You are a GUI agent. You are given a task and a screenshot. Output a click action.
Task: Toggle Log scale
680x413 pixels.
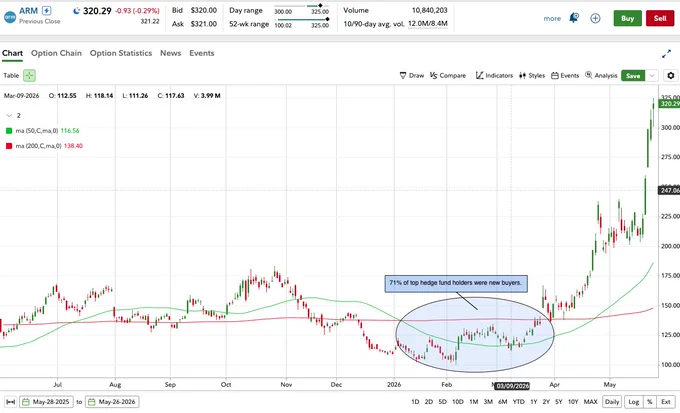click(x=634, y=402)
